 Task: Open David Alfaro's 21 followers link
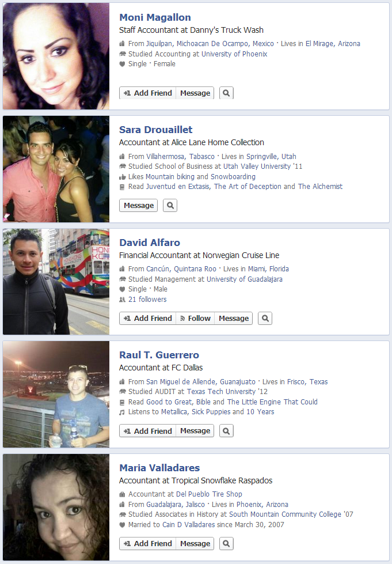147,299
